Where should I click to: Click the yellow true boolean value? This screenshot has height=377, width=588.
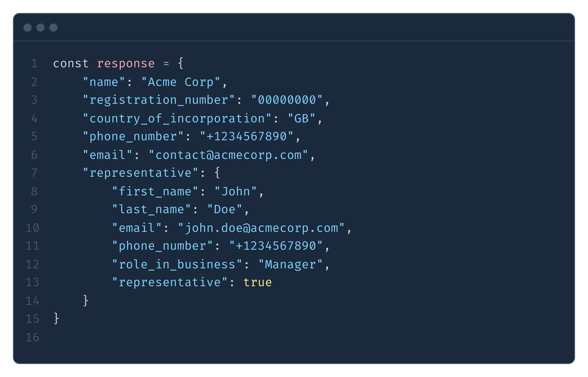pos(258,283)
